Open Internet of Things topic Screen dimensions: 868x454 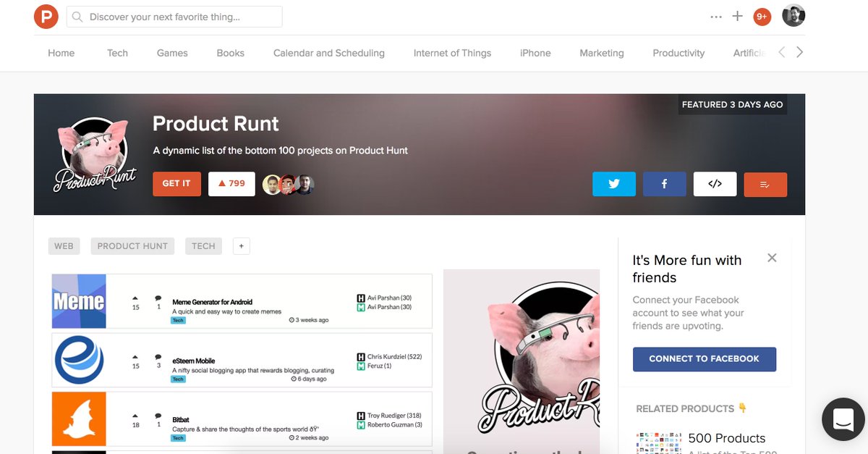[452, 53]
